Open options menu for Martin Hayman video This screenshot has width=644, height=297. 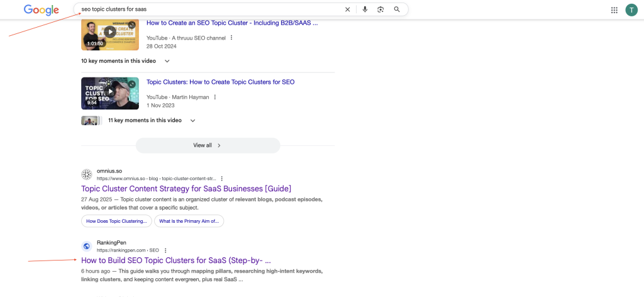click(215, 97)
